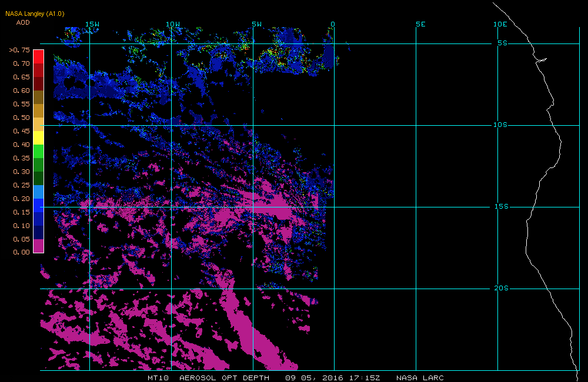
Task: Select the 0.45 legend value
Action: coord(21,131)
